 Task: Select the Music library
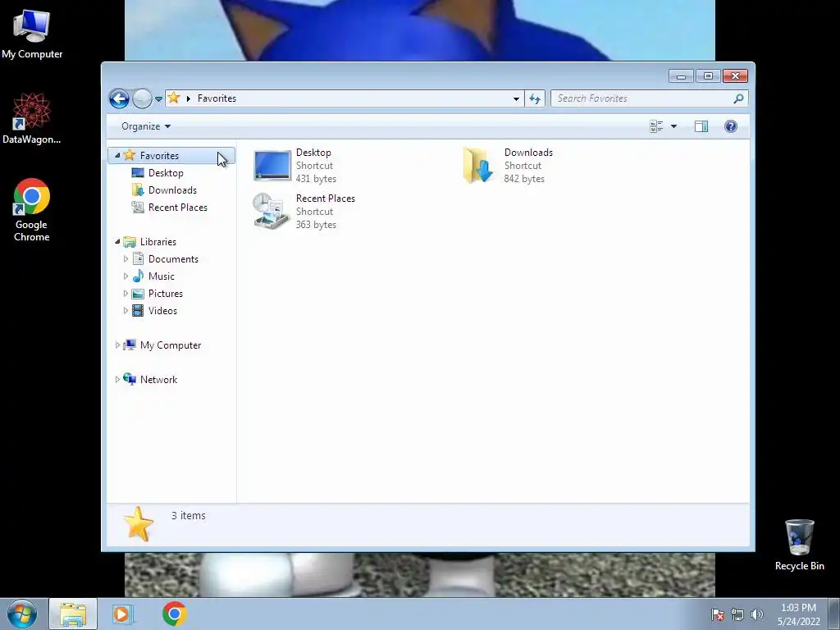pos(162,276)
